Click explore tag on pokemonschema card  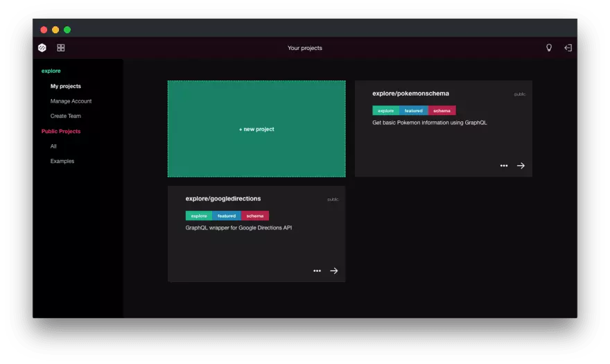pos(385,110)
